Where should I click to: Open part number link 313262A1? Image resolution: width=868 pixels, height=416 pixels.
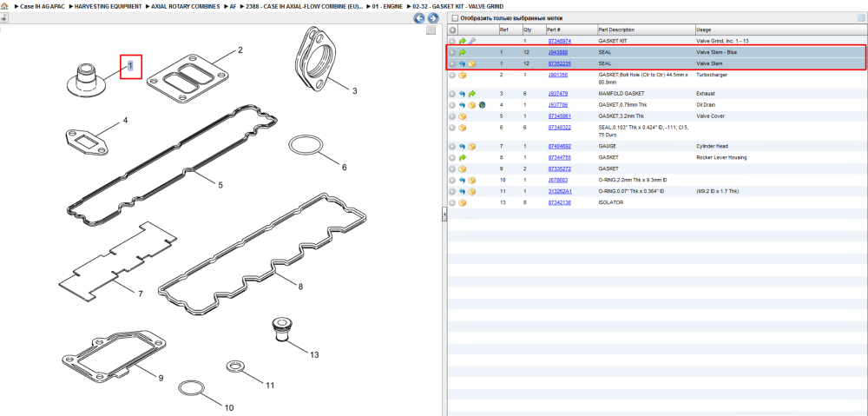560,191
